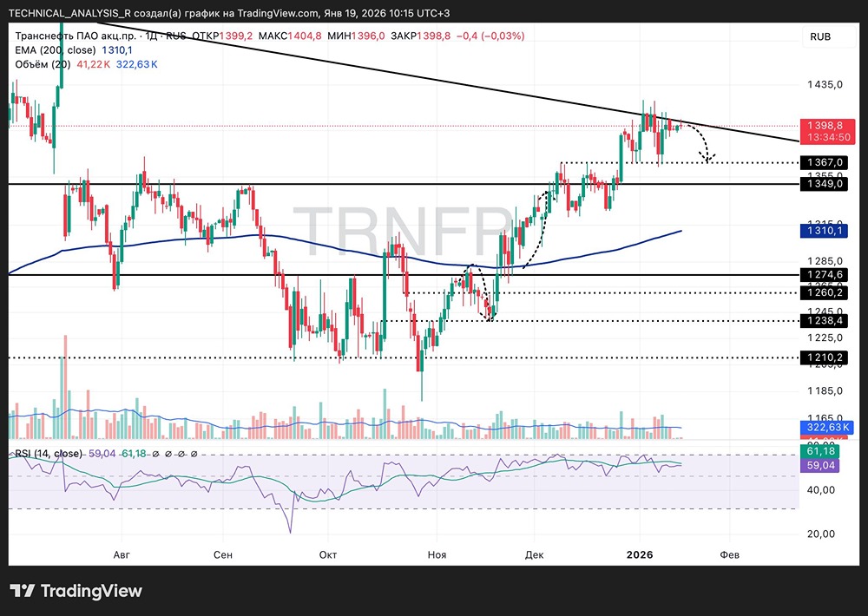Click the TECHNICAL_ANALYSIS_R author caption at top
The image size is (868, 616).
coord(69,13)
